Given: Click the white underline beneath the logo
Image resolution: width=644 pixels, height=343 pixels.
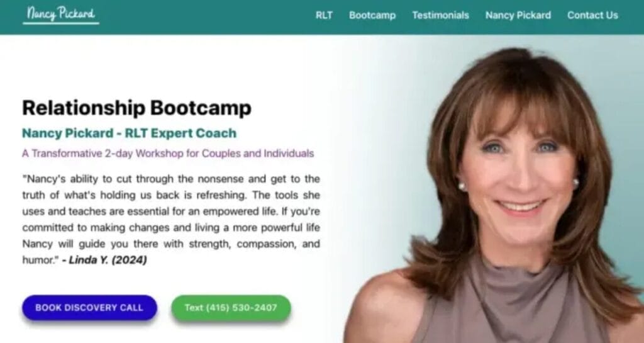Looking at the screenshot, I should (61, 23).
